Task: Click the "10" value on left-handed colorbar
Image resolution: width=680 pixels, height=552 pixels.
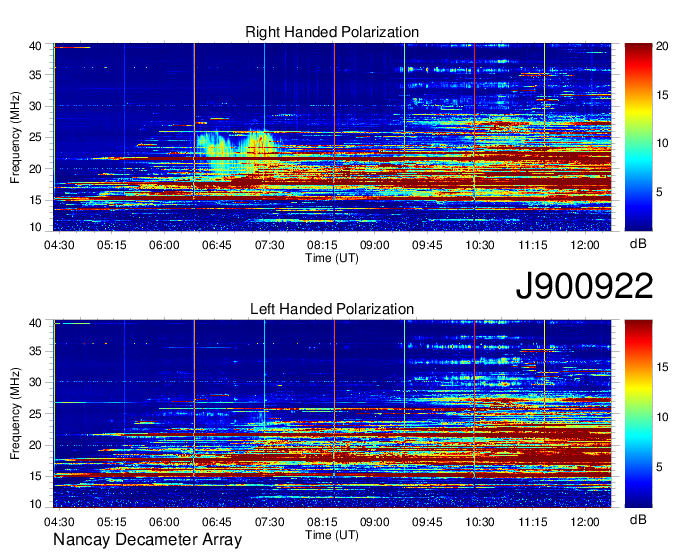Action: tap(662, 417)
